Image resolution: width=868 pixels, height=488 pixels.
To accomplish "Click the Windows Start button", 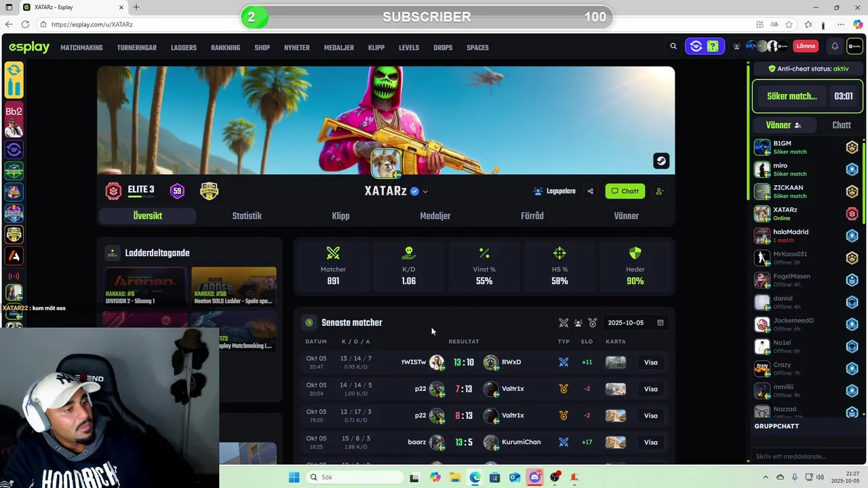I will pyautogui.click(x=294, y=477).
